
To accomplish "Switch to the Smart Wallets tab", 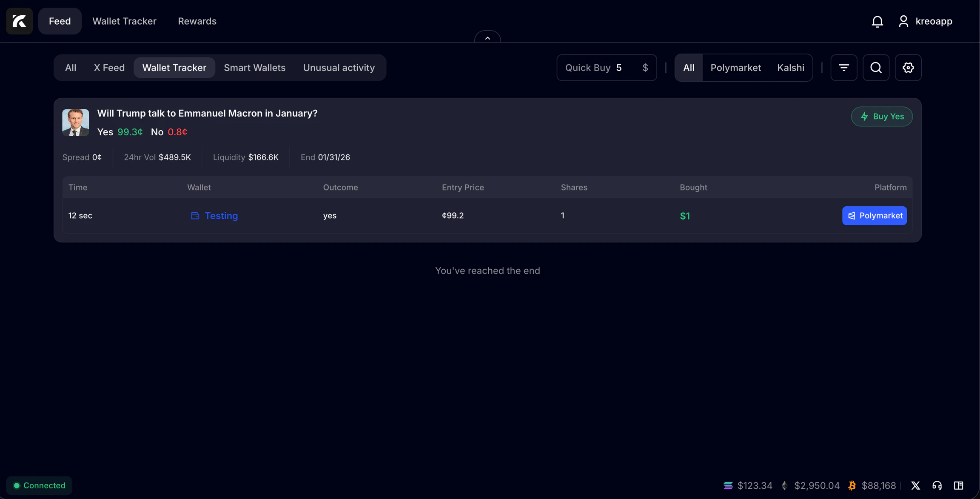I will (x=254, y=68).
